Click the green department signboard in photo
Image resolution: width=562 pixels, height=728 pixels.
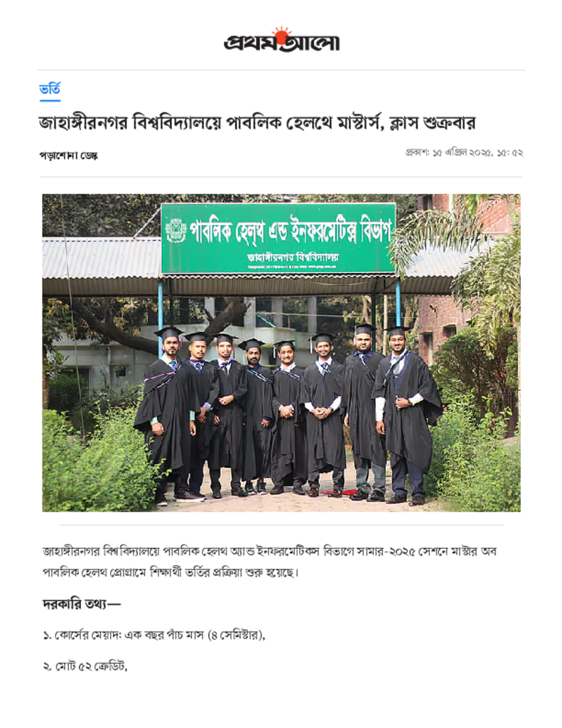click(279, 238)
